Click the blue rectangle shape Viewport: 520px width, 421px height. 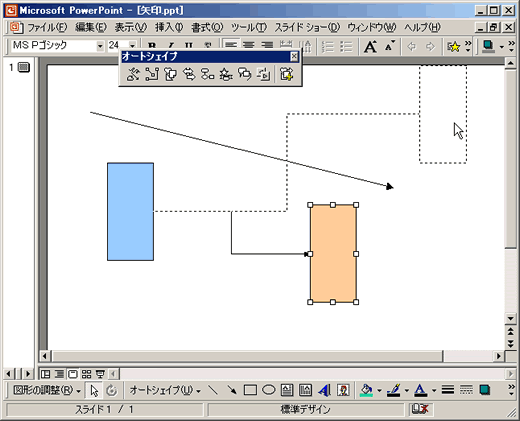(x=130, y=212)
